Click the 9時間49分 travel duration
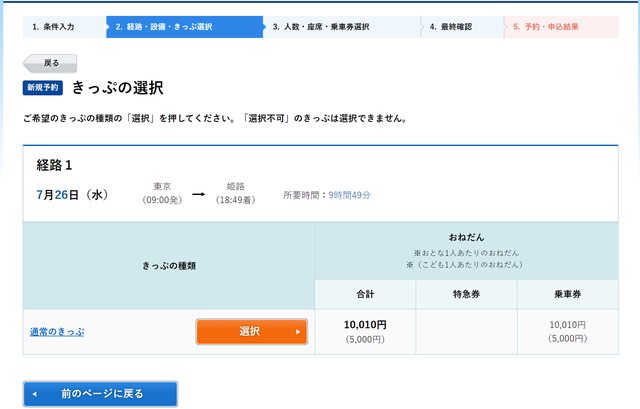 point(350,195)
